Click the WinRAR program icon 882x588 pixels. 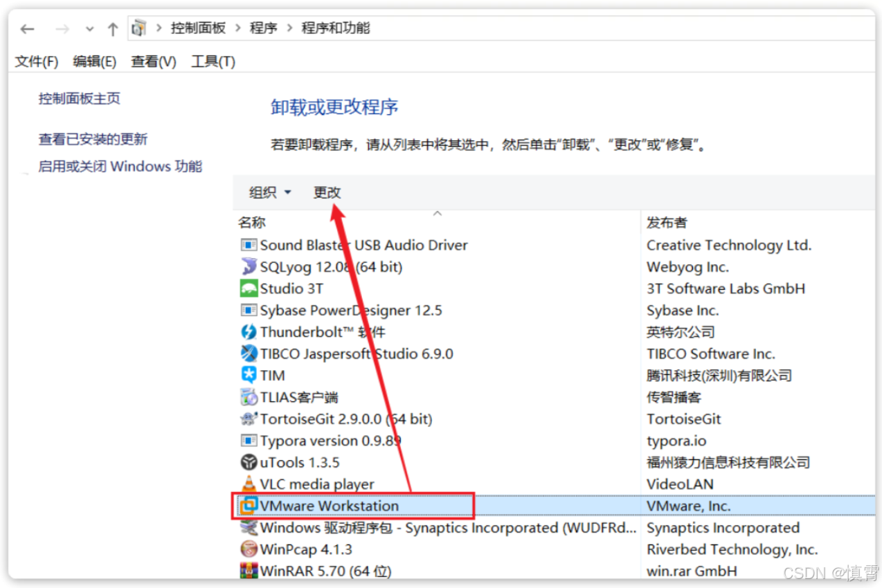(249, 571)
